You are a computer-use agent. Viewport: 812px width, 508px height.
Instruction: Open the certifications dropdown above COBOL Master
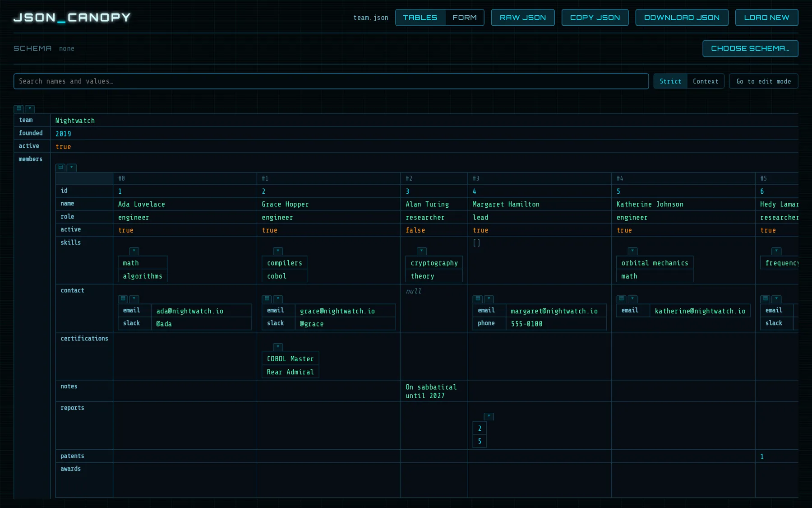pos(278,347)
